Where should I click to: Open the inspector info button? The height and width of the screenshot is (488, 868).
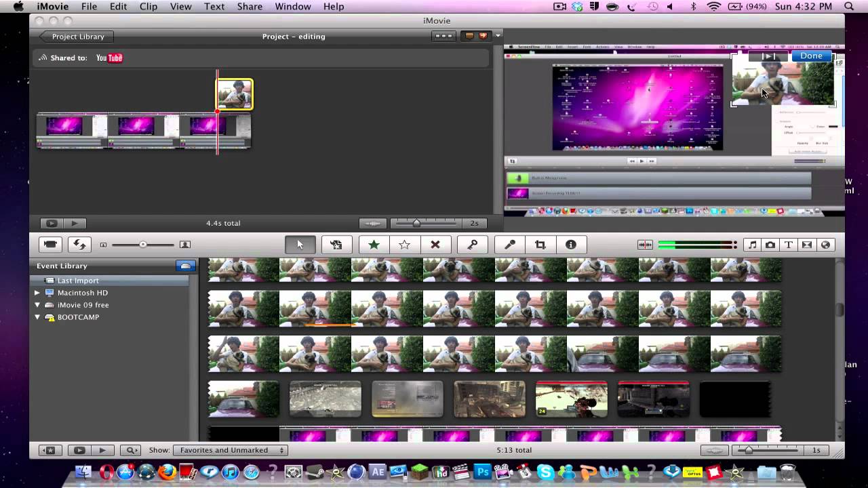click(571, 245)
